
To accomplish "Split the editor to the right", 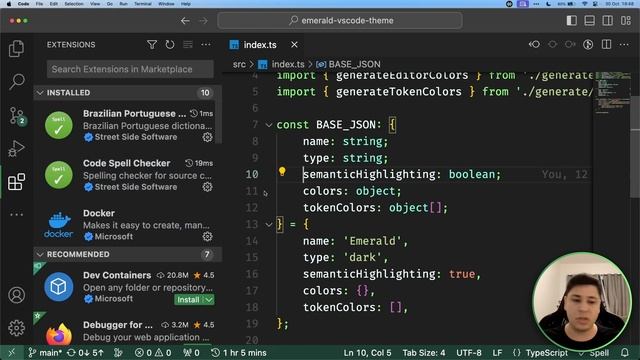I will pyautogui.click(x=607, y=44).
